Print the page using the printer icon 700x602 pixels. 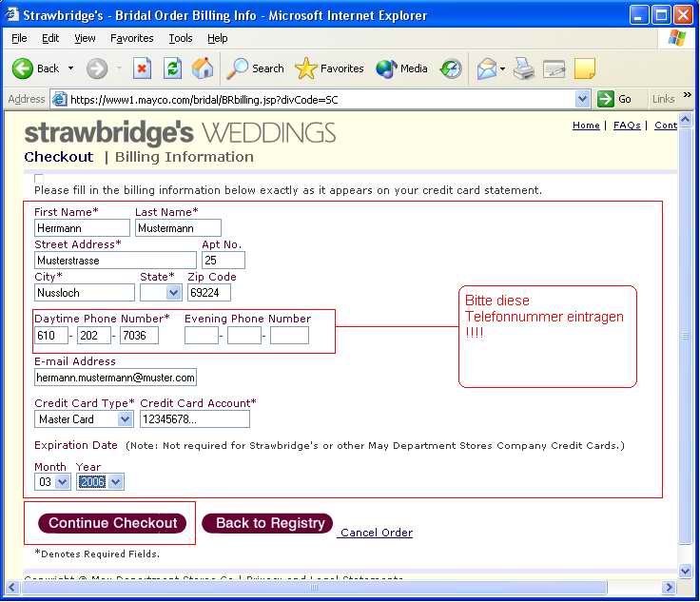pyautogui.click(x=524, y=68)
